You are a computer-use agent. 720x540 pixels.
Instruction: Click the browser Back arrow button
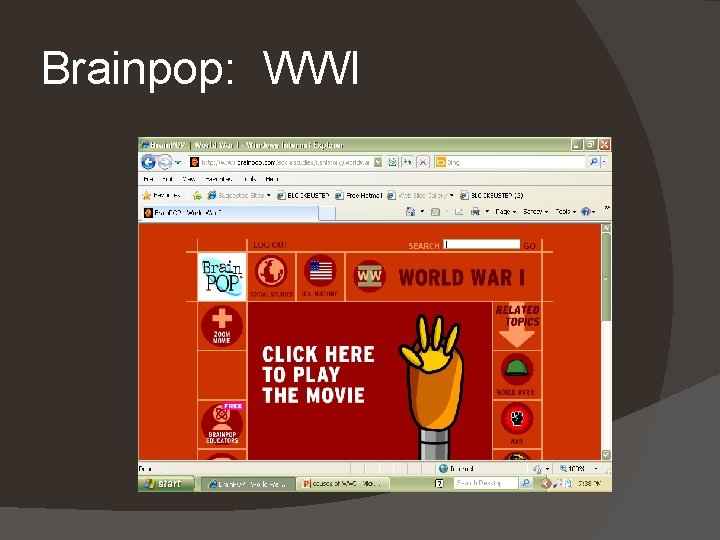coord(148,162)
